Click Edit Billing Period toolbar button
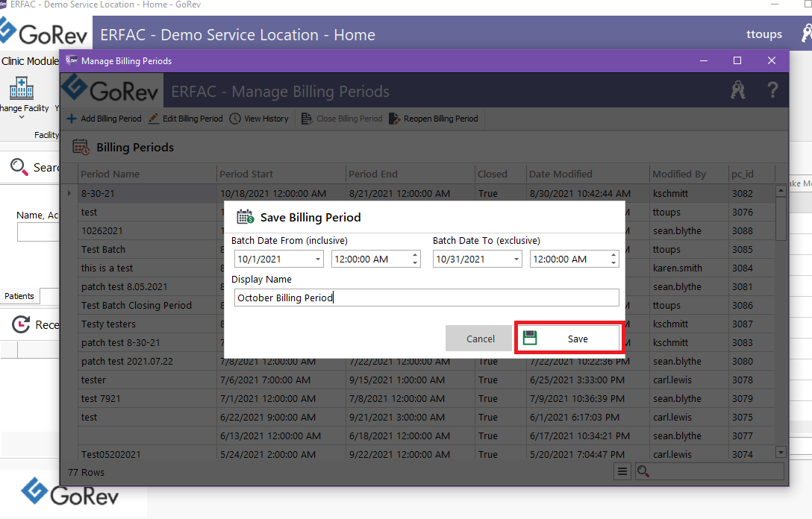The height and width of the screenshot is (519, 812). tap(185, 119)
